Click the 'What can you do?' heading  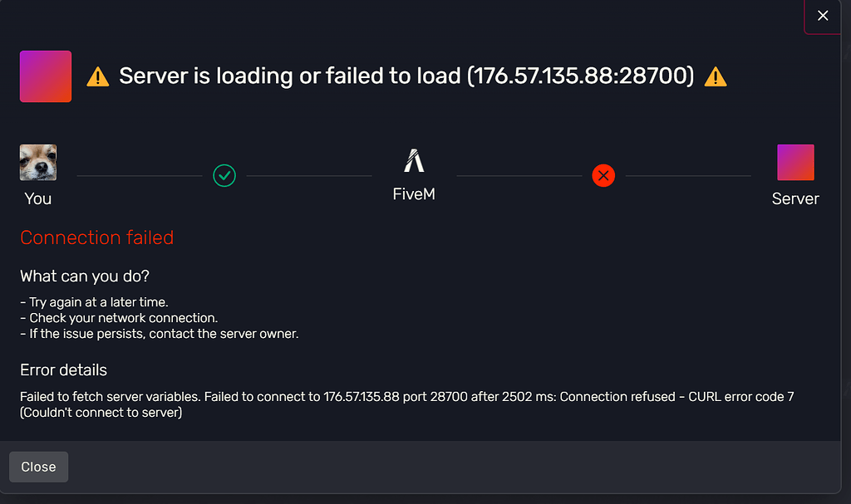click(85, 276)
